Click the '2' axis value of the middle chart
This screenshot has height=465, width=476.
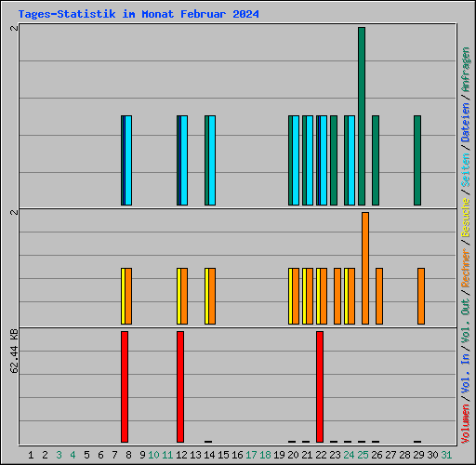click(14, 212)
